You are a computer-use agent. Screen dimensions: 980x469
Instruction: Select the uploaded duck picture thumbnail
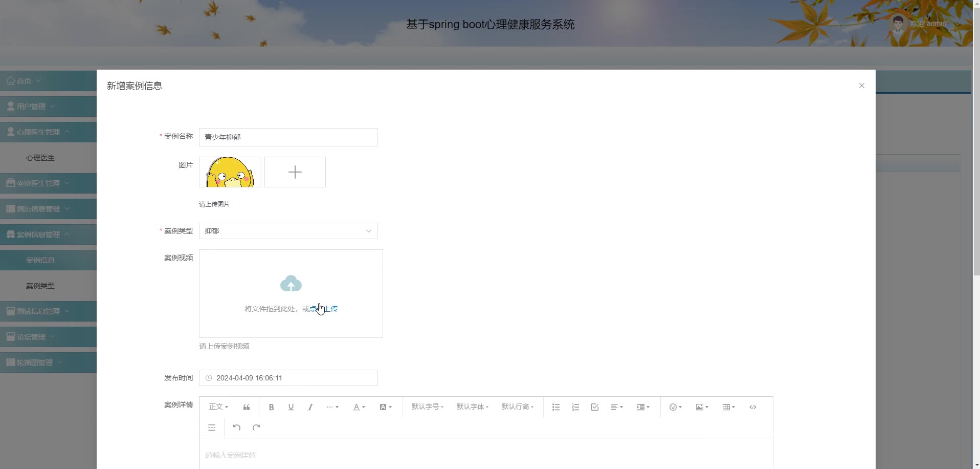(x=230, y=172)
